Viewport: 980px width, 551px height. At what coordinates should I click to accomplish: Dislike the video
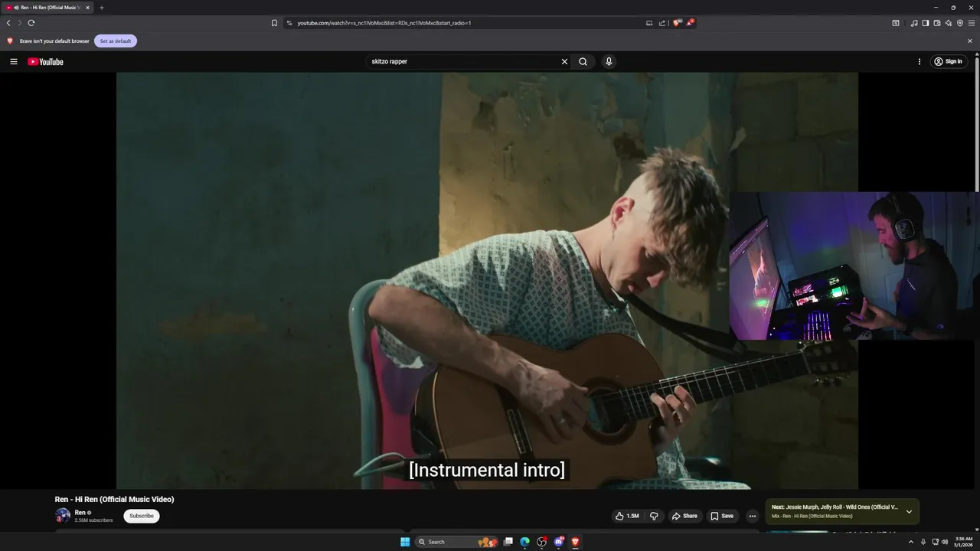coord(654,516)
